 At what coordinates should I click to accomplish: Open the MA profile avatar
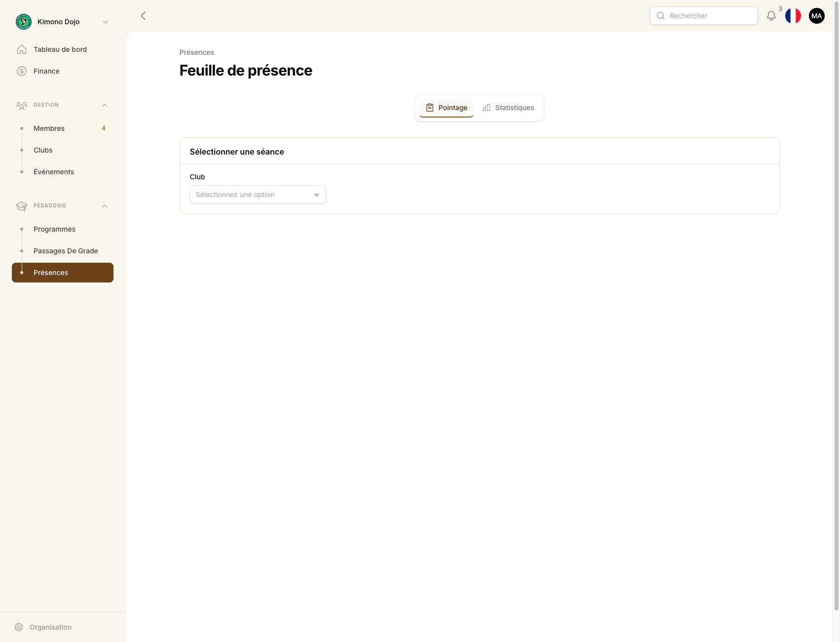(816, 16)
